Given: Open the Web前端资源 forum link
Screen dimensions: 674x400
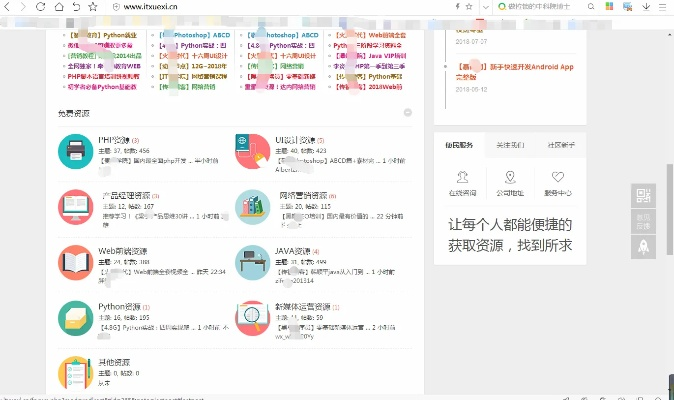Looking at the screenshot, I should point(123,251).
